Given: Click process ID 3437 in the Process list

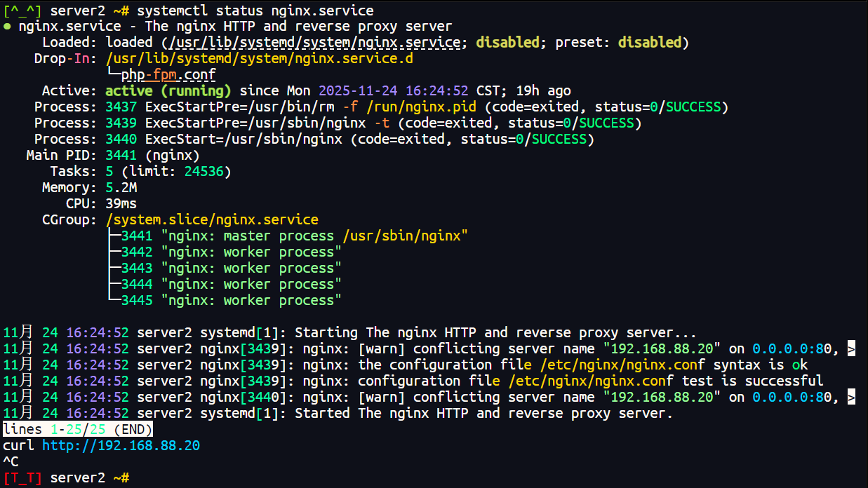Looking at the screenshot, I should (121, 107).
